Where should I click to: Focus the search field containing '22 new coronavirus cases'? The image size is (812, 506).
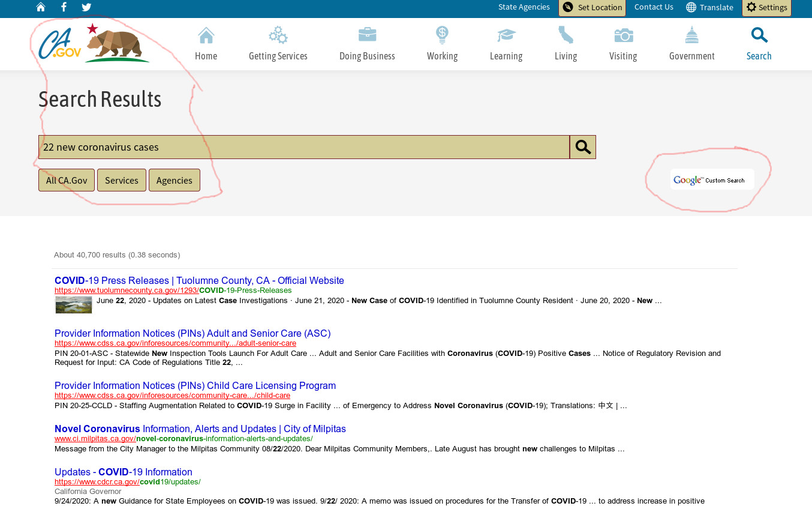coord(304,147)
